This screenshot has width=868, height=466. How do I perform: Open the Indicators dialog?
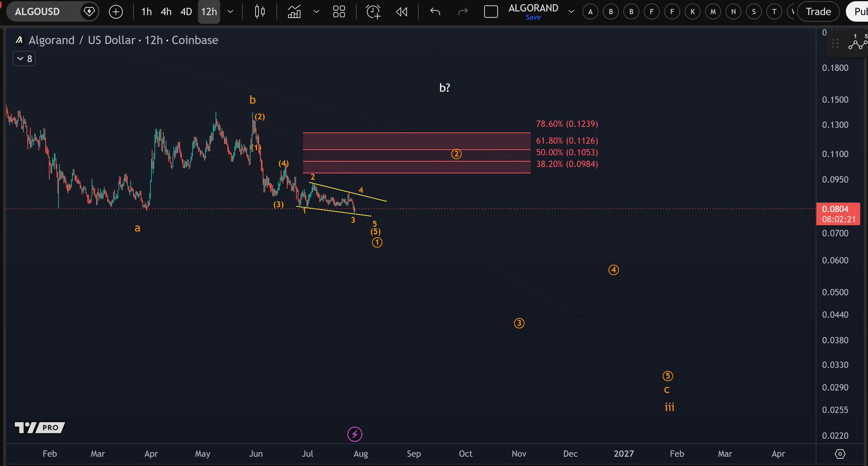294,11
